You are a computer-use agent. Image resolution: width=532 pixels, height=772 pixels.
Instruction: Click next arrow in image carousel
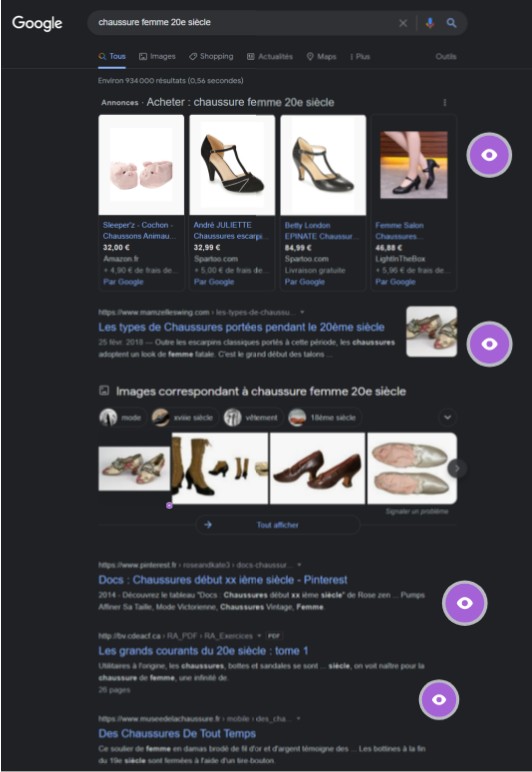click(457, 468)
